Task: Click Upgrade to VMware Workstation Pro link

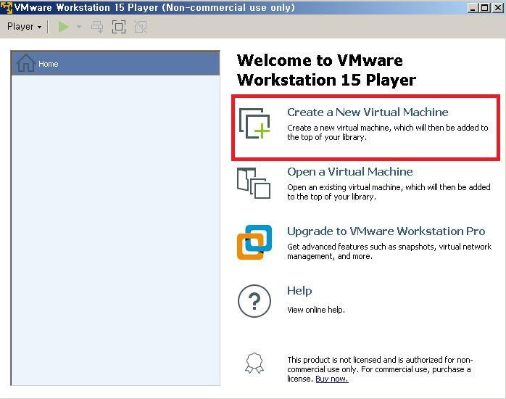Action: pyautogui.click(x=386, y=231)
